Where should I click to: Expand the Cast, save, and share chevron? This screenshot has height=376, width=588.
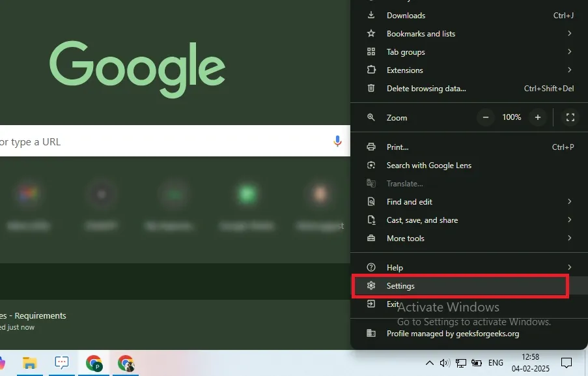(x=569, y=220)
